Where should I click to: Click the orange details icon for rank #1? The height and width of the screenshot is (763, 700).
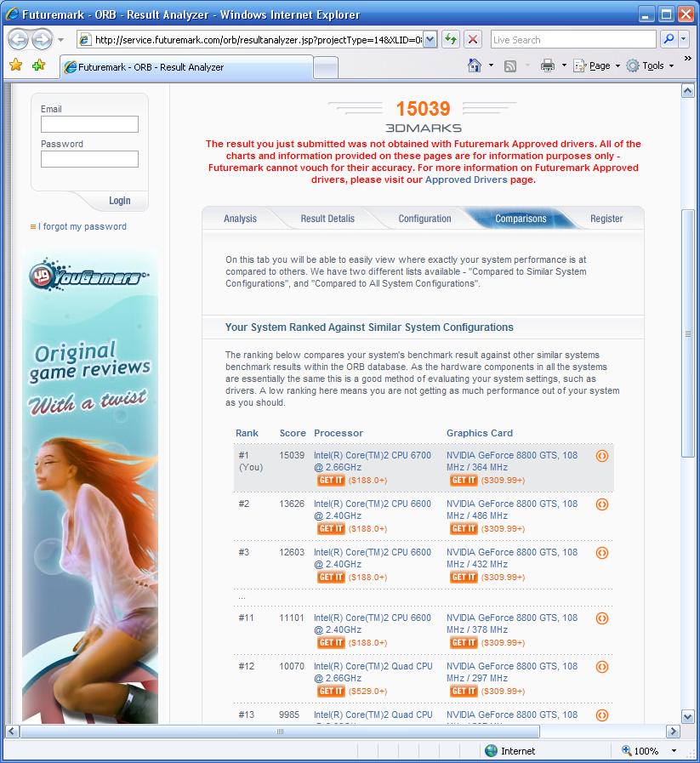click(x=601, y=456)
